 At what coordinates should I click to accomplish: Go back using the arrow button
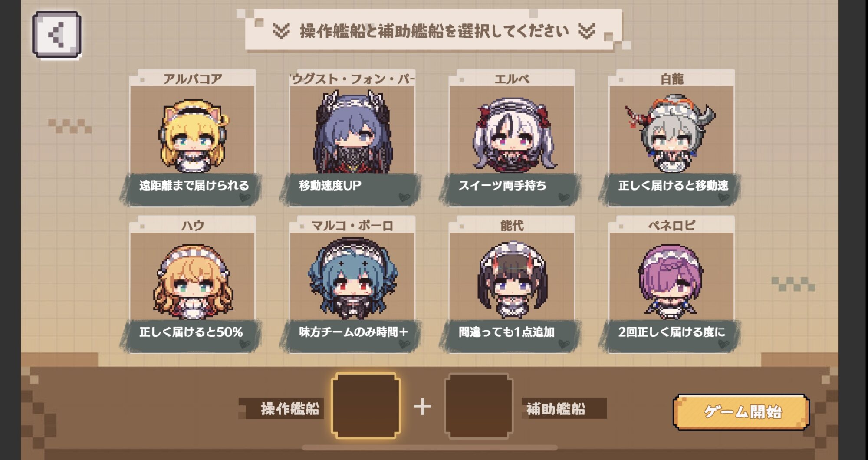[x=57, y=35]
